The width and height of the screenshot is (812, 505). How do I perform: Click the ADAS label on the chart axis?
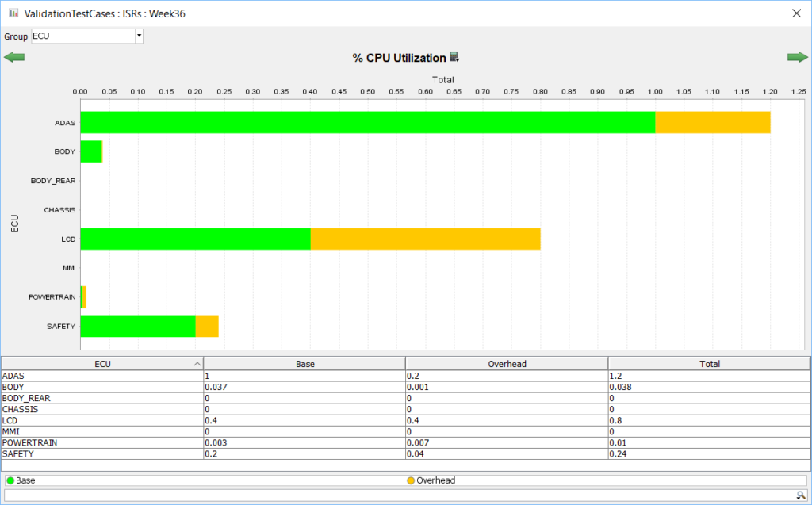(x=65, y=123)
